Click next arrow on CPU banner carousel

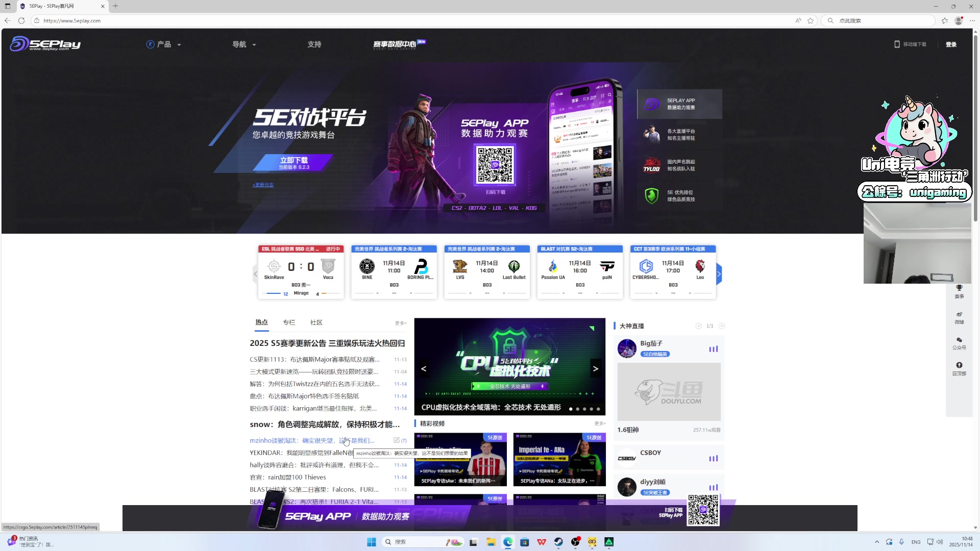pyautogui.click(x=595, y=368)
